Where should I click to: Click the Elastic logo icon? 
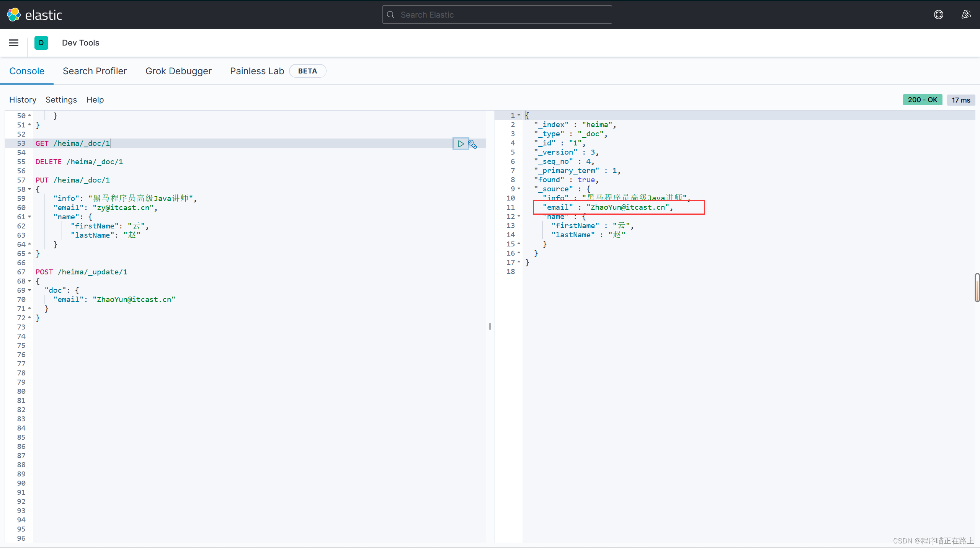click(x=14, y=15)
